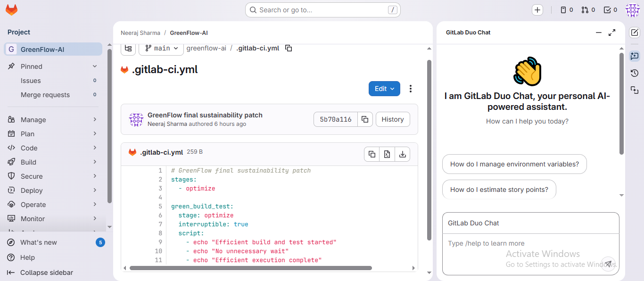Viewport: 644px width, 281px height.
Task: Click Neeraj Sharma author name in commit
Action: pos(167,124)
